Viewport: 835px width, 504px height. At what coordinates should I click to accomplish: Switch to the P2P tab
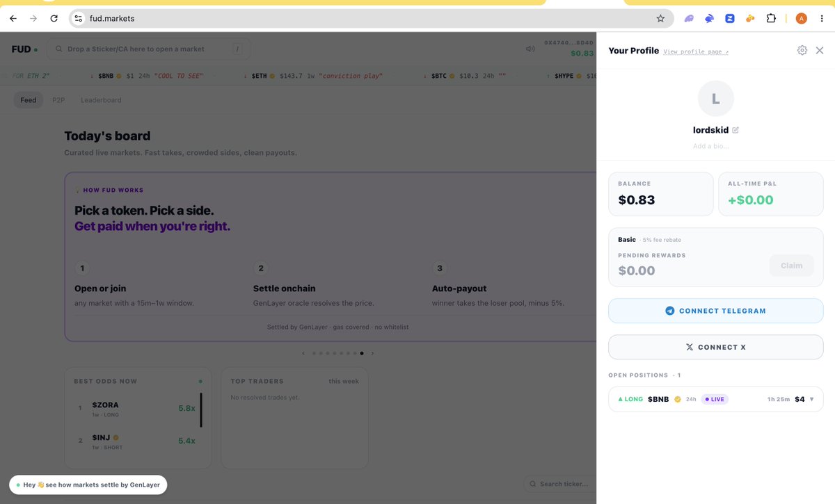click(x=58, y=100)
